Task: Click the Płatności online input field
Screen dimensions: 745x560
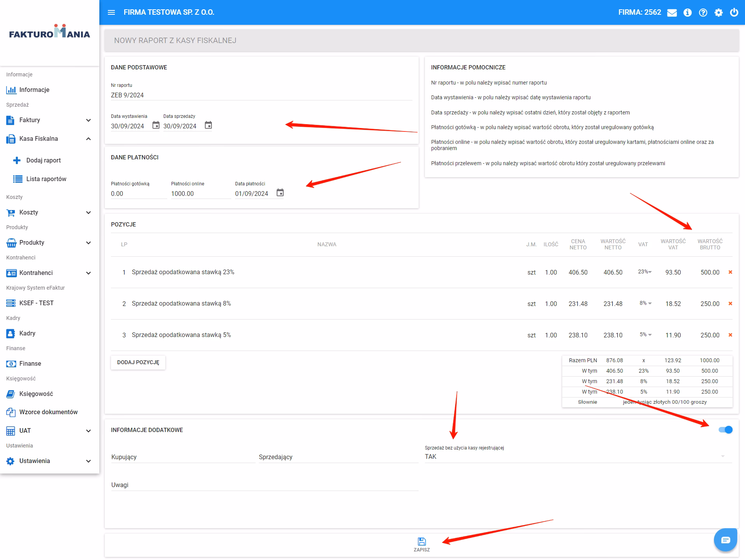Action: click(200, 194)
